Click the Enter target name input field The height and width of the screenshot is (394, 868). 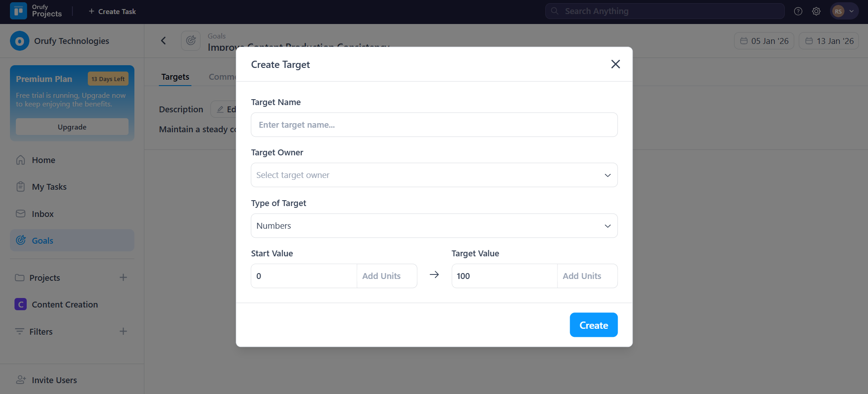(434, 125)
